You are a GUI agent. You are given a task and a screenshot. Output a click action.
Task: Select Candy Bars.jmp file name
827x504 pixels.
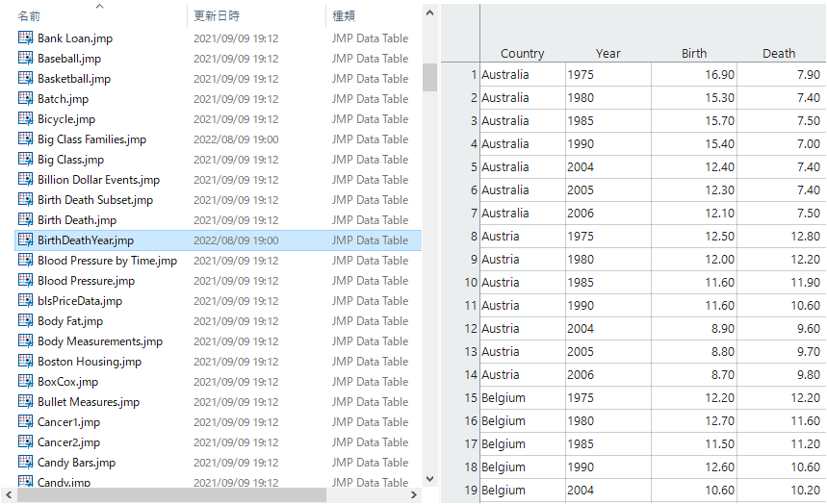[x=76, y=463]
